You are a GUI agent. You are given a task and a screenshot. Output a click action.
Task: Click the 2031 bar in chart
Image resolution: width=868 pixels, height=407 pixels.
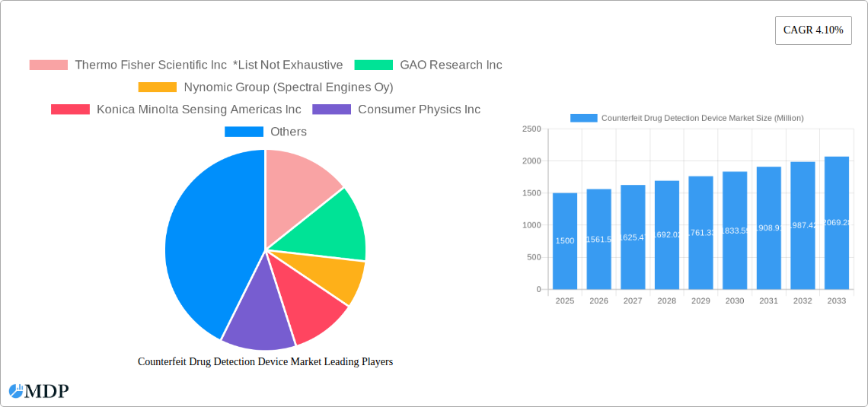pos(769,227)
